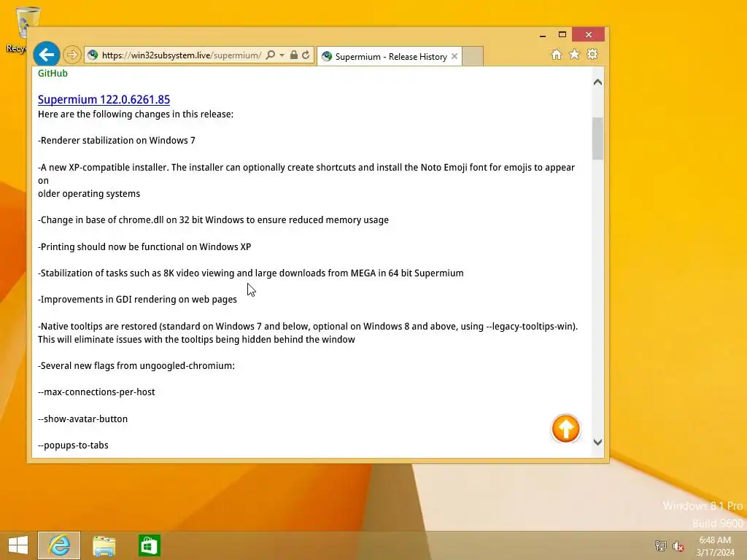The height and width of the screenshot is (560, 747).
Task: Open the GitHub link
Action: [x=53, y=74]
